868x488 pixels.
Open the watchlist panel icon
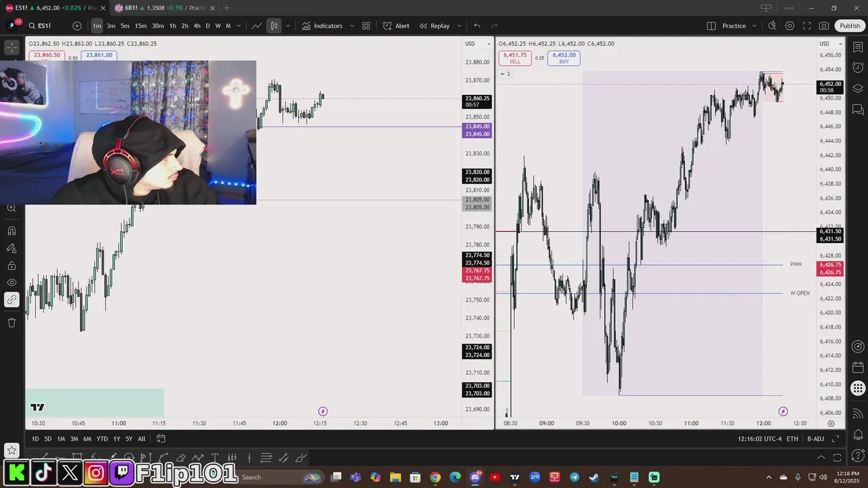[858, 47]
